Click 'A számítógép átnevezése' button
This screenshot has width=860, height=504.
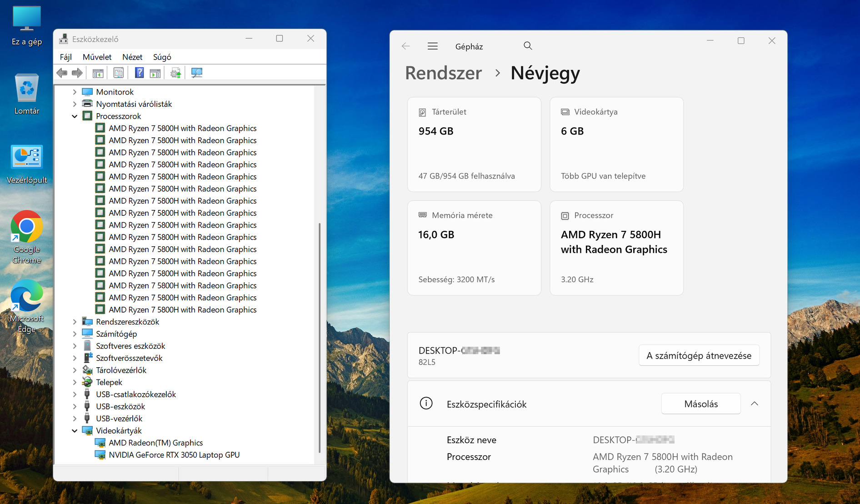[x=699, y=355]
